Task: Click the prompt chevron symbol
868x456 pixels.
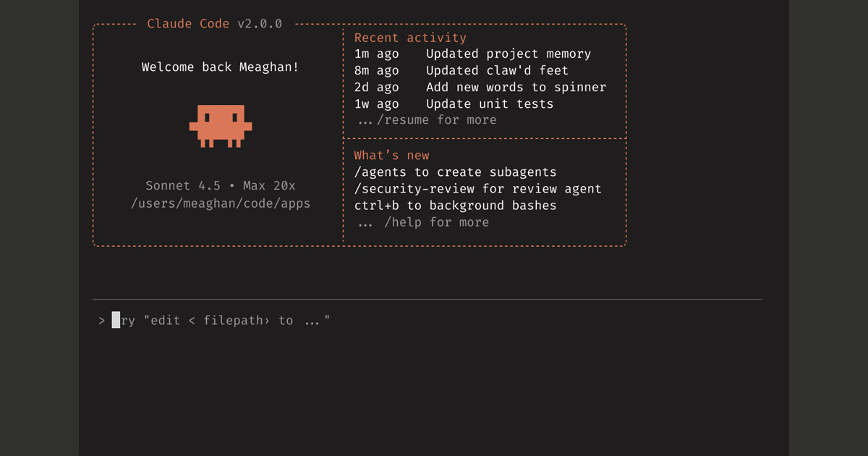Action: pos(101,320)
